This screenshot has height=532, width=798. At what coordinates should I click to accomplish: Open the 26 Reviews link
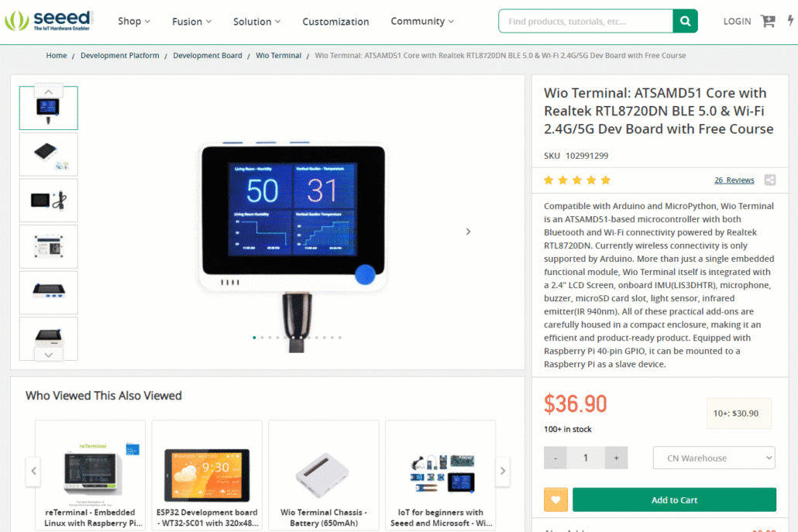pos(734,180)
